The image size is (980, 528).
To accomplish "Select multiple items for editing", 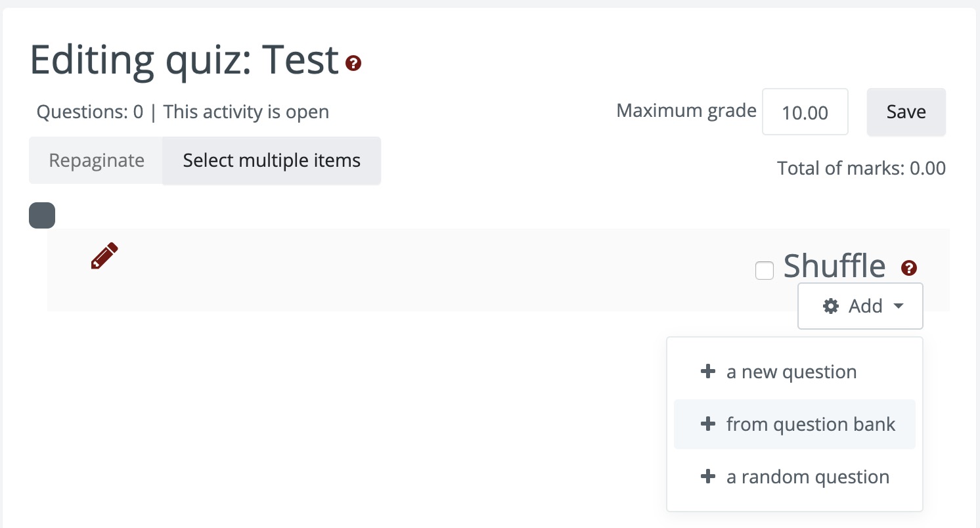I will [271, 160].
